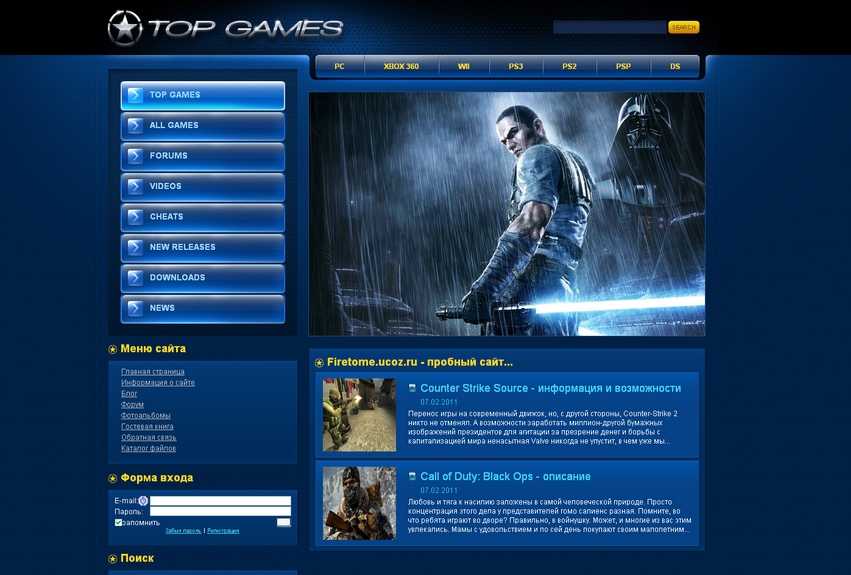Open the Фотоальбомы link

coord(145,415)
